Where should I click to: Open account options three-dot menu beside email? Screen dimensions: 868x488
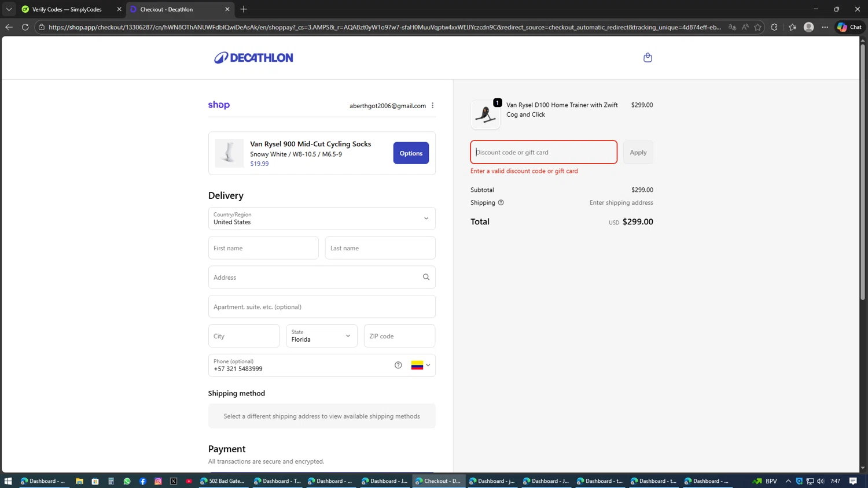(x=433, y=105)
